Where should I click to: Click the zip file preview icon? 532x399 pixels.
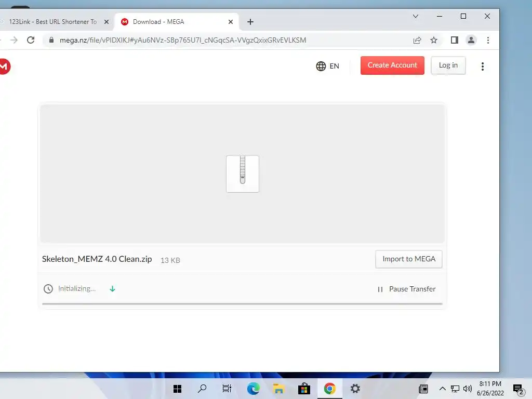(243, 174)
